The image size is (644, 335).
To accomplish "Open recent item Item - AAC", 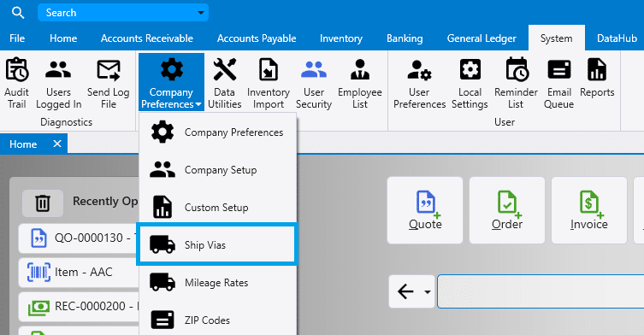I will 79,272.
